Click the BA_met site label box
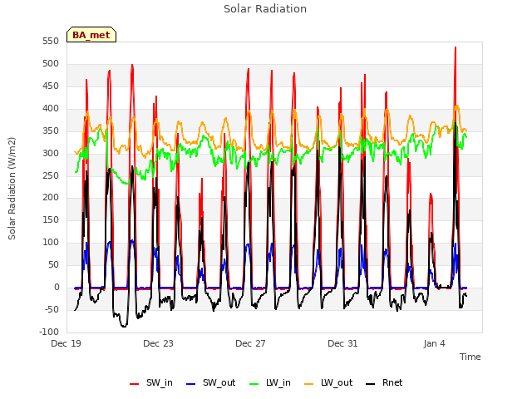The image size is (532, 399). (91, 35)
